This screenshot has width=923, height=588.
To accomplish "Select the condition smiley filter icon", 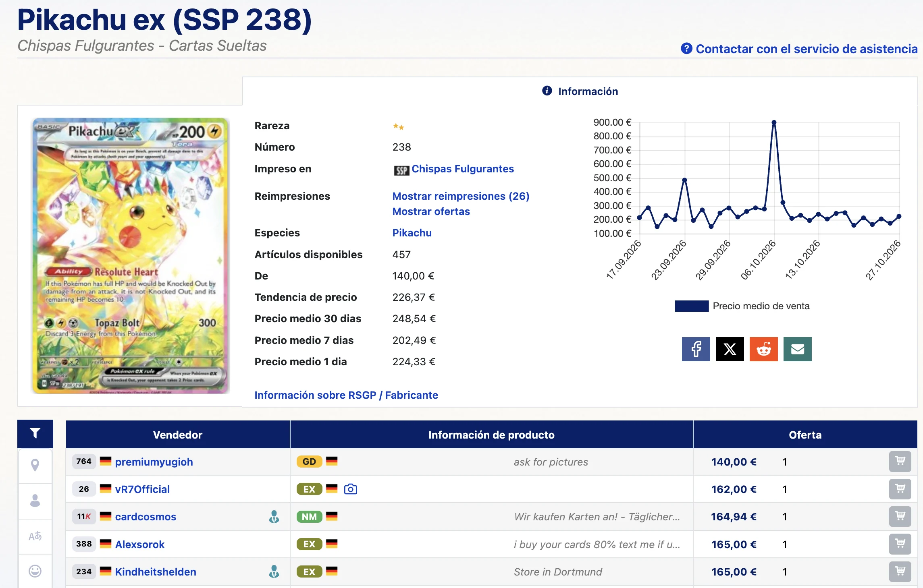I will click(35, 571).
